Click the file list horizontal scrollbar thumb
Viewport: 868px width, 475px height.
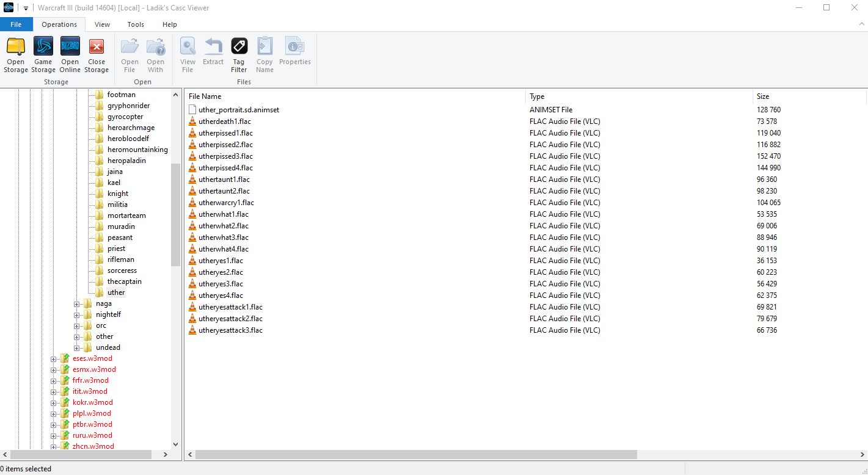coord(416,455)
